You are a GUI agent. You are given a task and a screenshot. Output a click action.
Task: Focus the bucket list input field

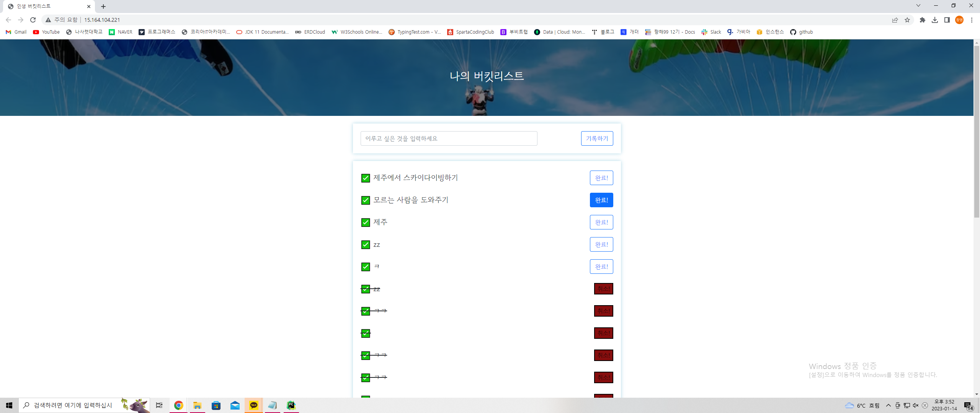click(x=449, y=138)
